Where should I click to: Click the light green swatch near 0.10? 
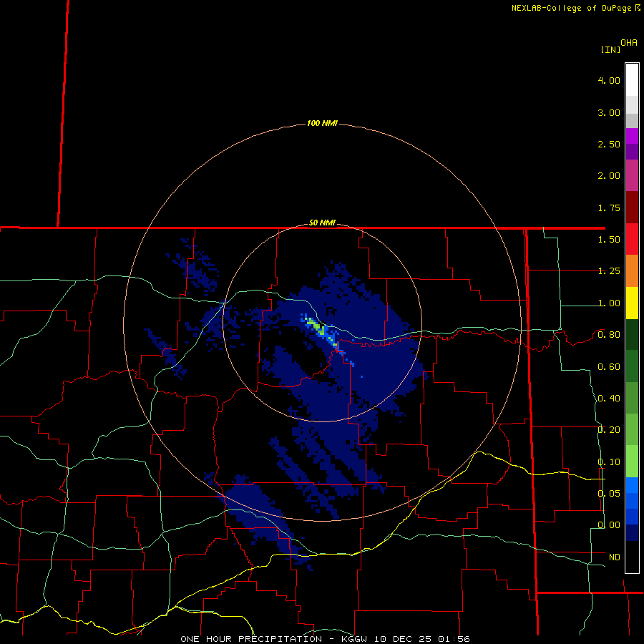pyautogui.click(x=632, y=462)
